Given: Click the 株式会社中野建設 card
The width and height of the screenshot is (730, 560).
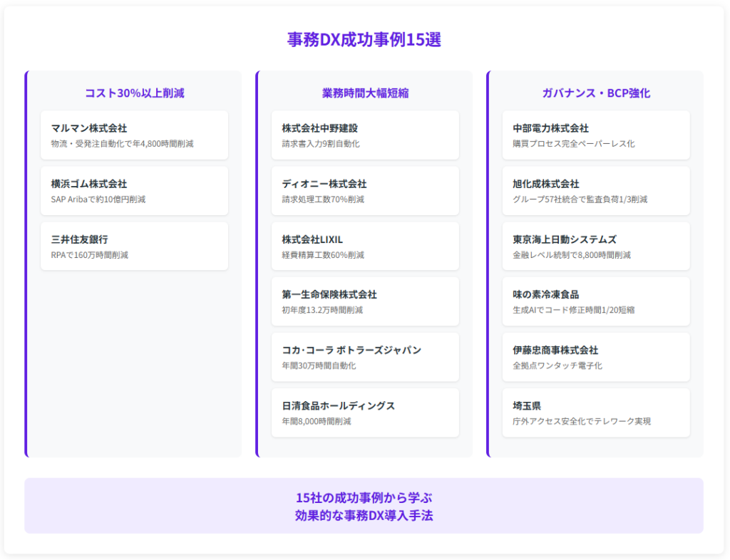Looking at the screenshot, I should click(x=365, y=135).
